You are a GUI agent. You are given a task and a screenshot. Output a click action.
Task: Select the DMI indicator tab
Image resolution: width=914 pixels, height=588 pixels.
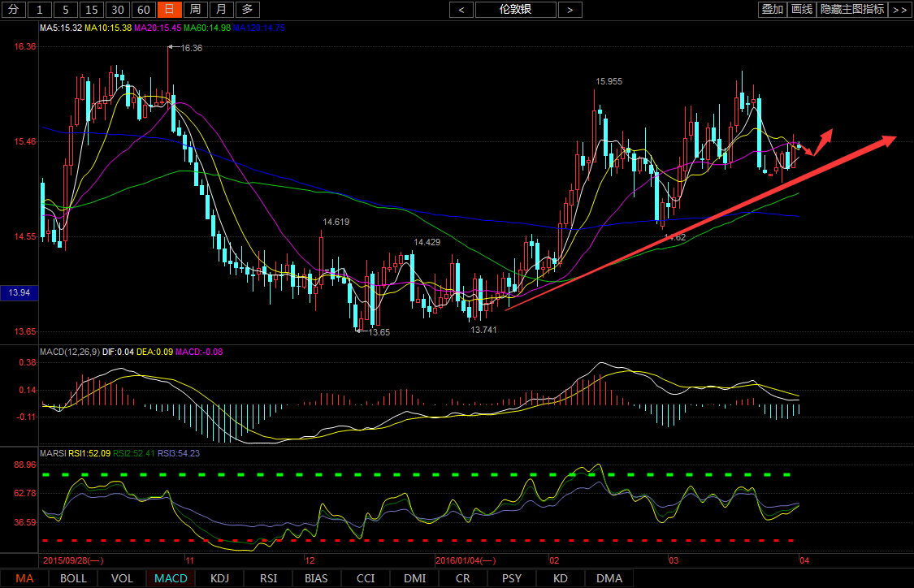point(414,578)
